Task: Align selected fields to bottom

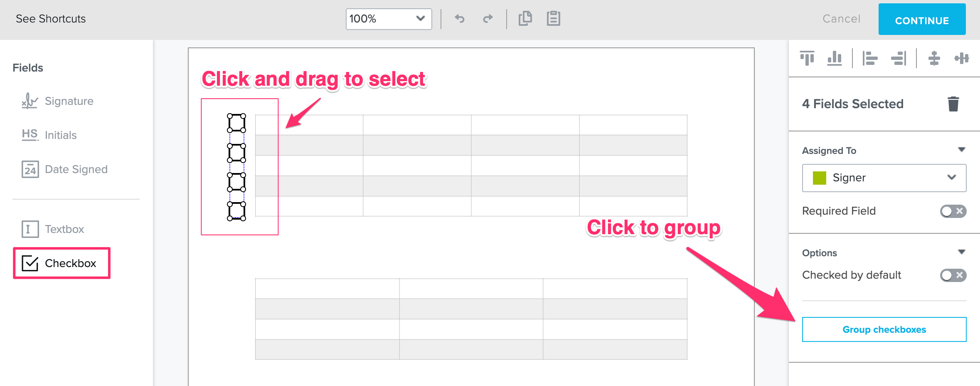Action: pos(835,58)
